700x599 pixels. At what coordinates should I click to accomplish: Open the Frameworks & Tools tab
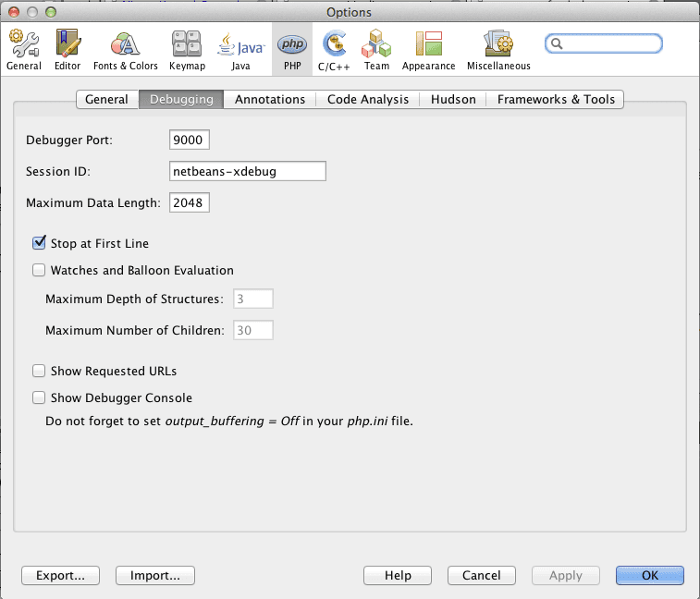click(556, 99)
